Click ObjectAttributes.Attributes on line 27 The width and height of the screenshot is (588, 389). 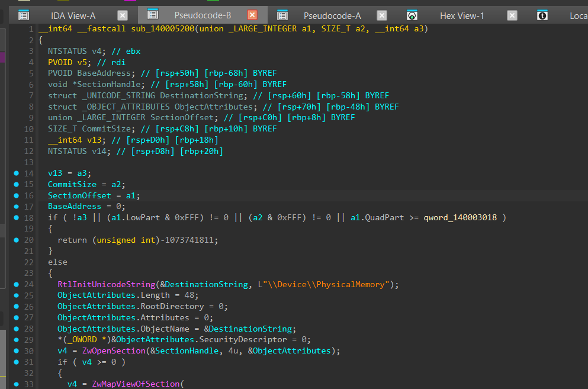coord(123,317)
